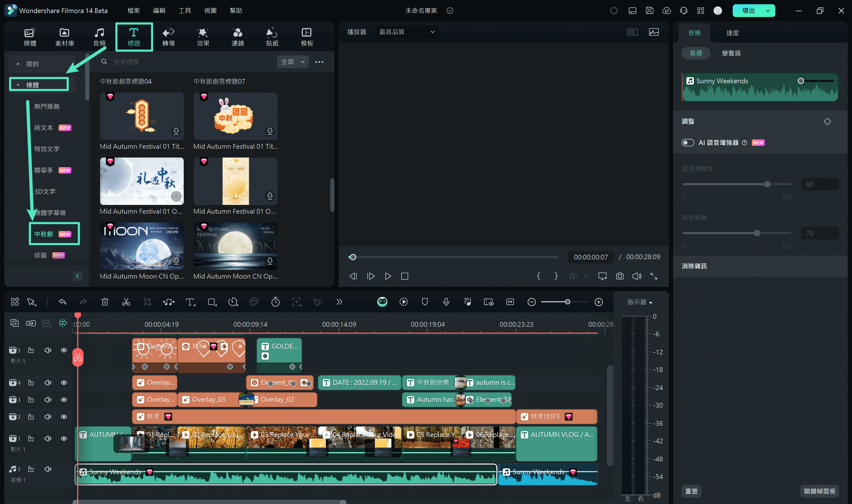This screenshot has height=504, width=852.
Task: Click the Speed adjustment icon
Action: point(233,302)
